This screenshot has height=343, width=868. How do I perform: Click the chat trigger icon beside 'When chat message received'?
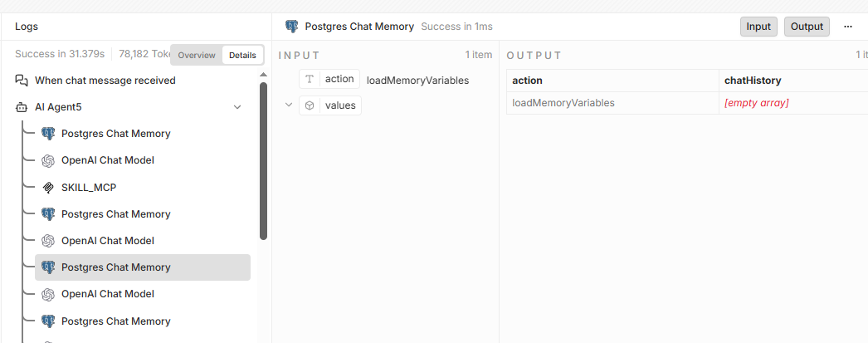22,81
